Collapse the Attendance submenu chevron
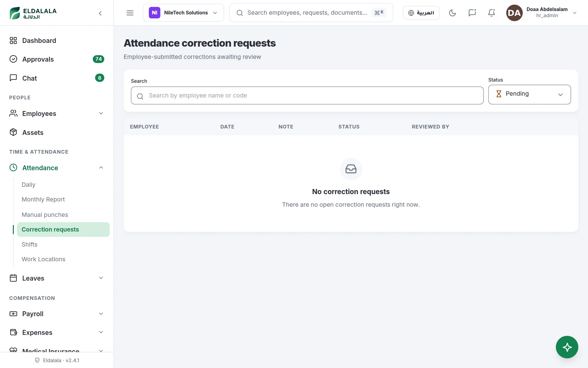This screenshot has width=588, height=368. 101,167
